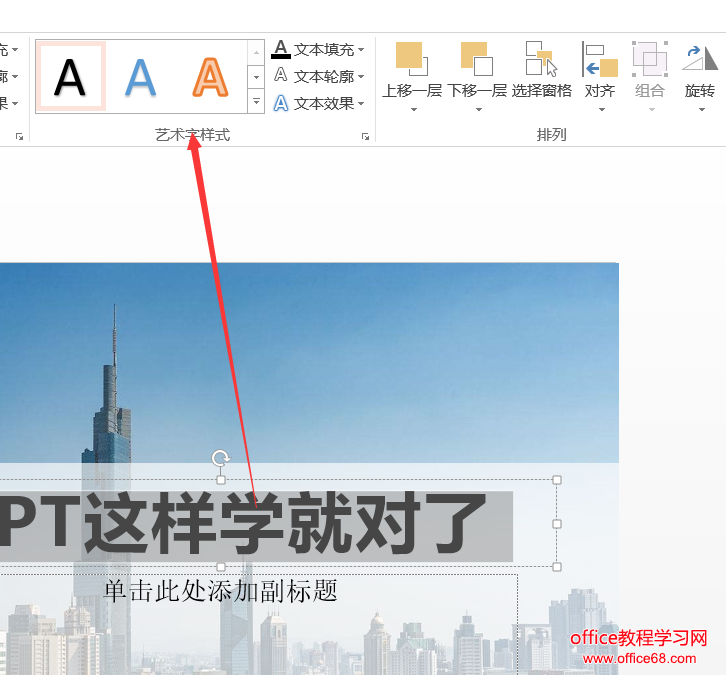Click the WordArt gallery up arrow

click(256, 52)
